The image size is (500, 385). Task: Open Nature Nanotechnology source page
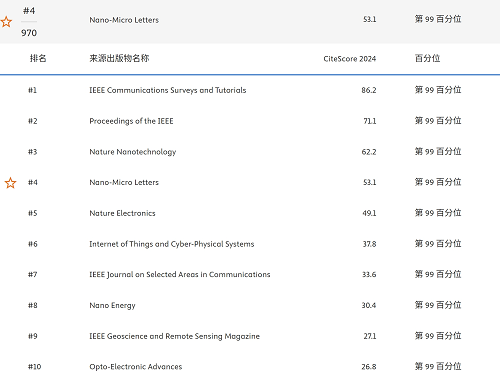coord(133,152)
